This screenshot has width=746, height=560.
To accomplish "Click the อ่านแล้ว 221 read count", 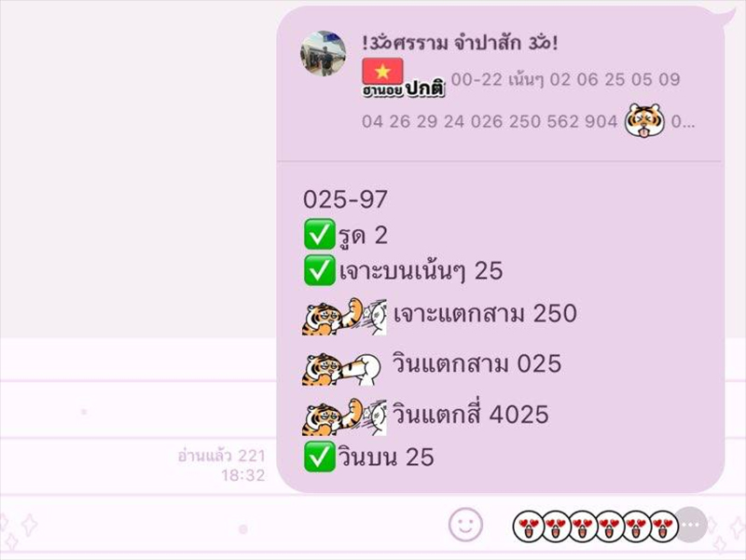I will [x=221, y=456].
